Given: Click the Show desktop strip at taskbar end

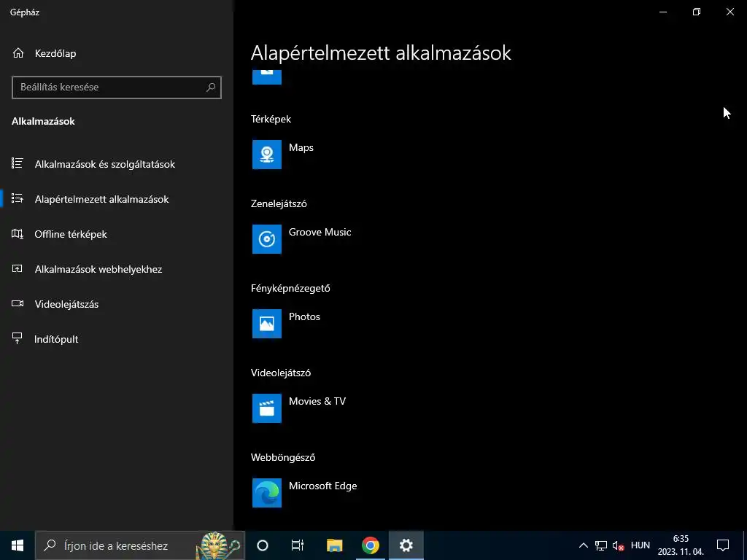Looking at the screenshot, I should click(x=745, y=545).
